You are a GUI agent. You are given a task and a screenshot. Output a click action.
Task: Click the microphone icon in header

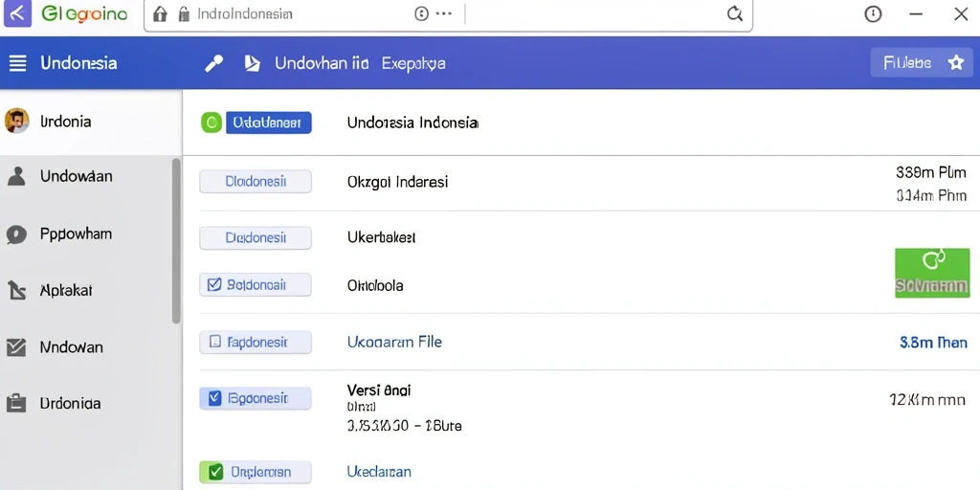(x=213, y=63)
